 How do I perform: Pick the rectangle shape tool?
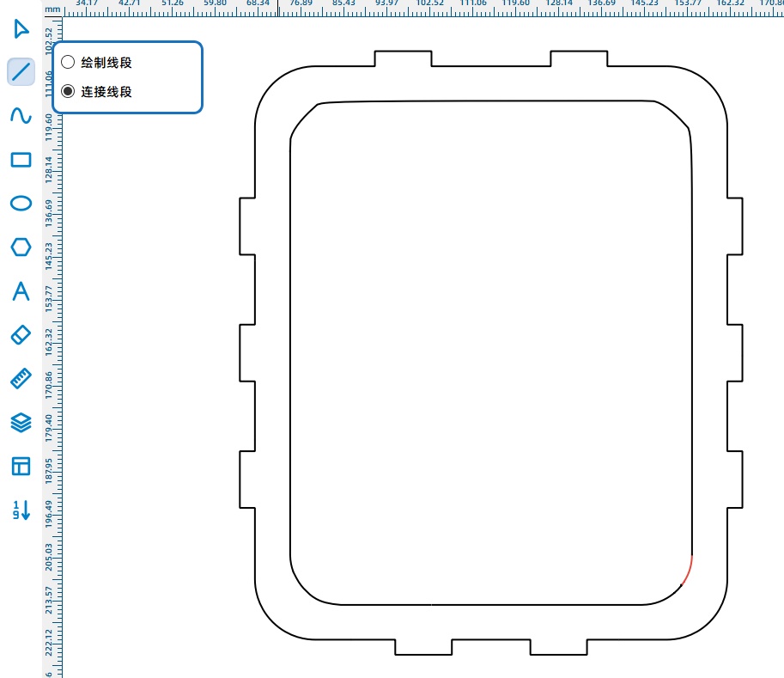pyautogui.click(x=21, y=160)
